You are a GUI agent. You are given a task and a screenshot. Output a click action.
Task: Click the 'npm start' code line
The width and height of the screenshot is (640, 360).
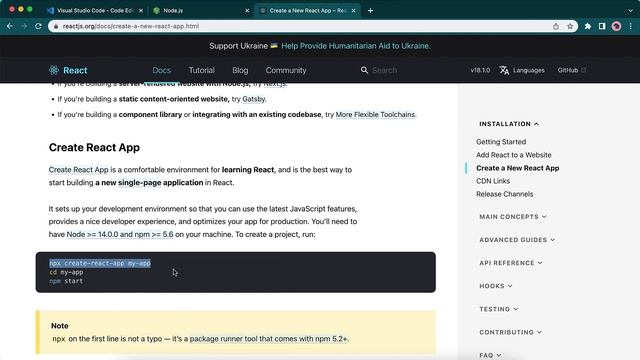[x=66, y=281]
